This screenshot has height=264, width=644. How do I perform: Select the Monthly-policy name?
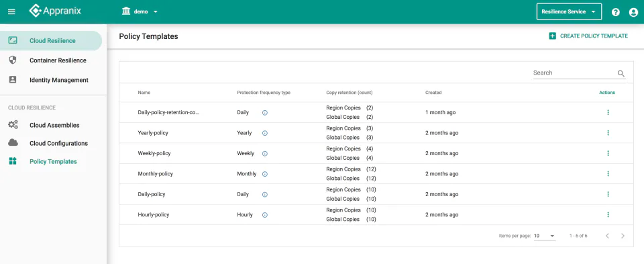[x=155, y=173]
